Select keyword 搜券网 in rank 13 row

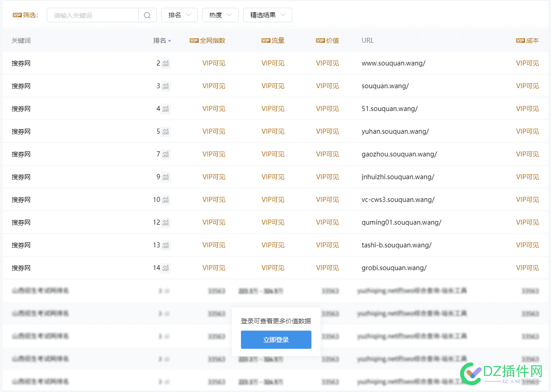21,245
